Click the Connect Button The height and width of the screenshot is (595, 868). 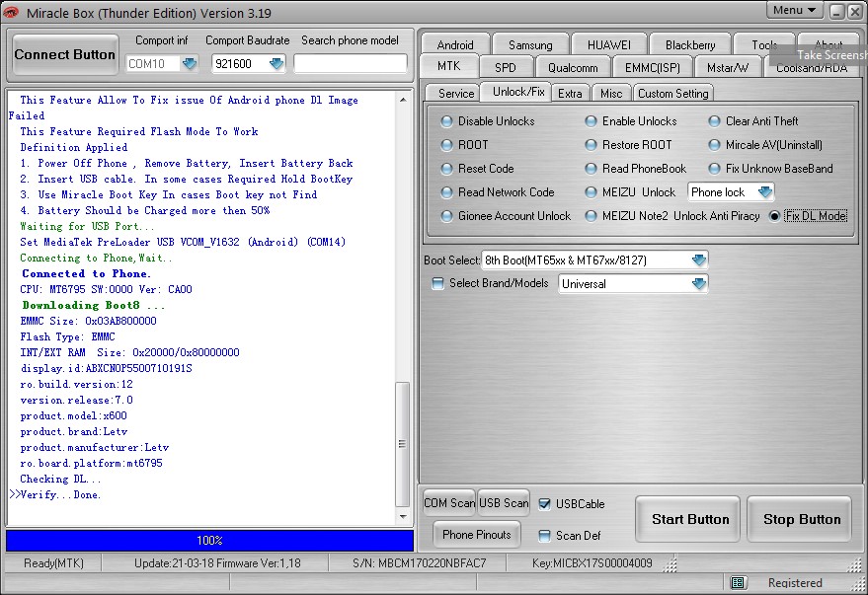[65, 54]
